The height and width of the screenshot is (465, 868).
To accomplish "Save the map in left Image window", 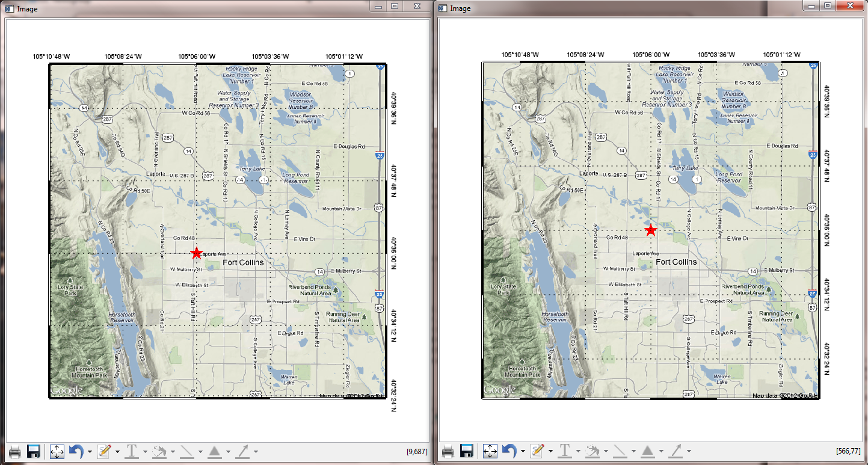I will click(34, 451).
